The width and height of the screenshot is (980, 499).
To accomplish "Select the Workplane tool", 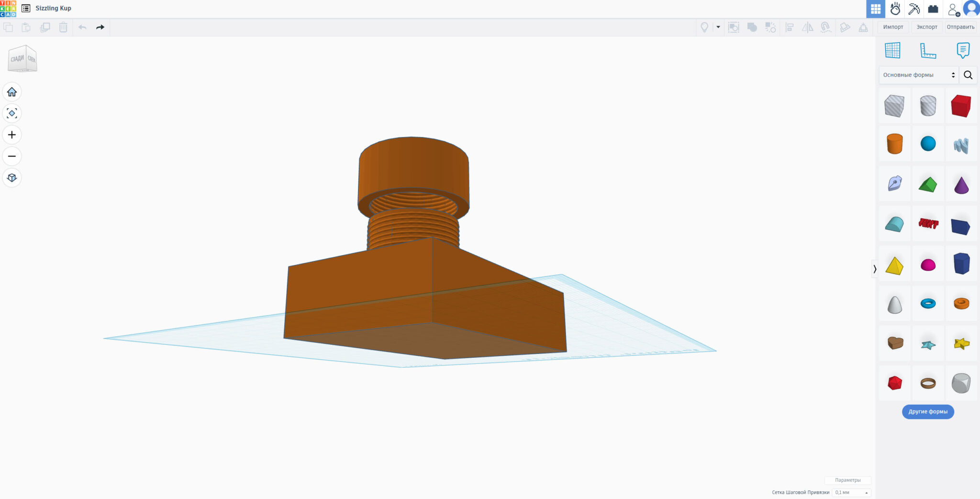I will click(x=892, y=50).
